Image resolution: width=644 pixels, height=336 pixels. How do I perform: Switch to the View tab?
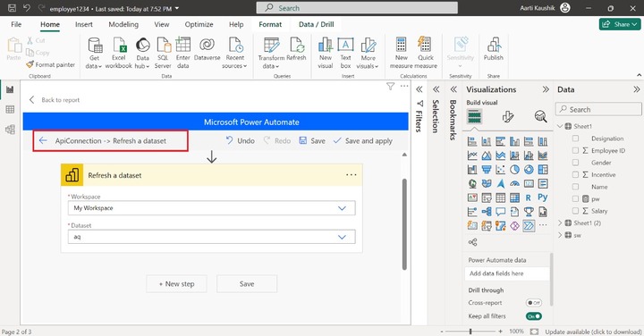click(x=161, y=25)
